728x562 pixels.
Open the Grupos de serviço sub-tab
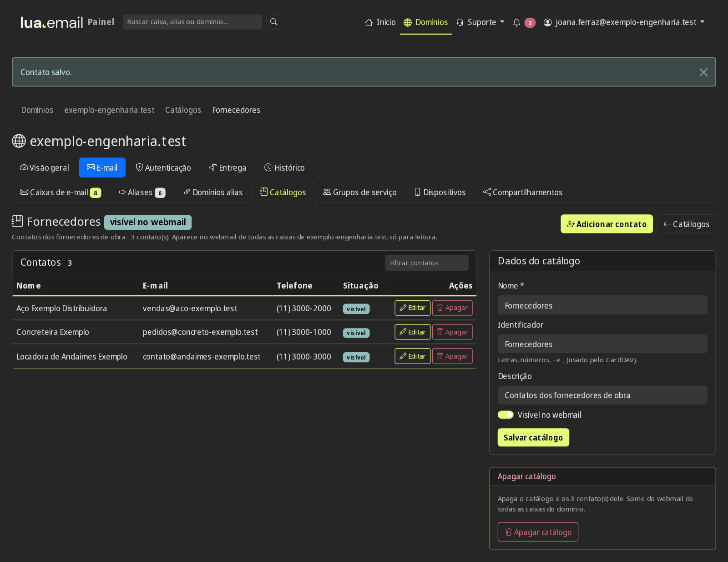click(360, 192)
